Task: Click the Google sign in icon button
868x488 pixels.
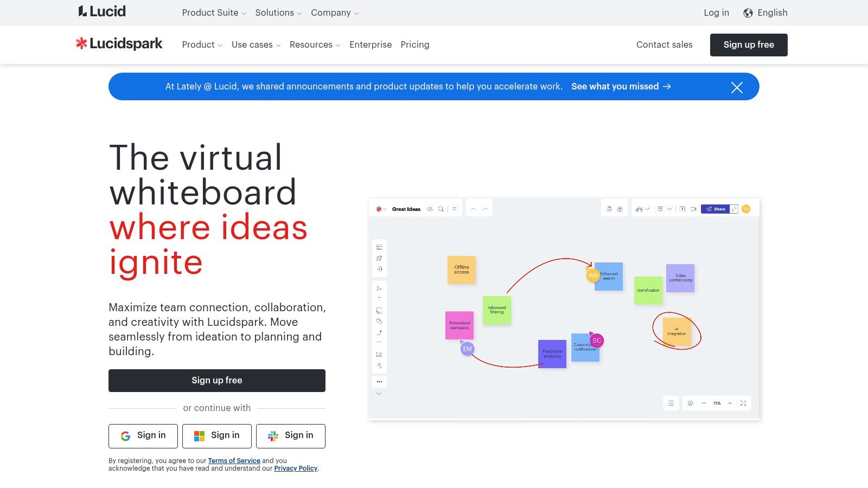Action: [143, 436]
